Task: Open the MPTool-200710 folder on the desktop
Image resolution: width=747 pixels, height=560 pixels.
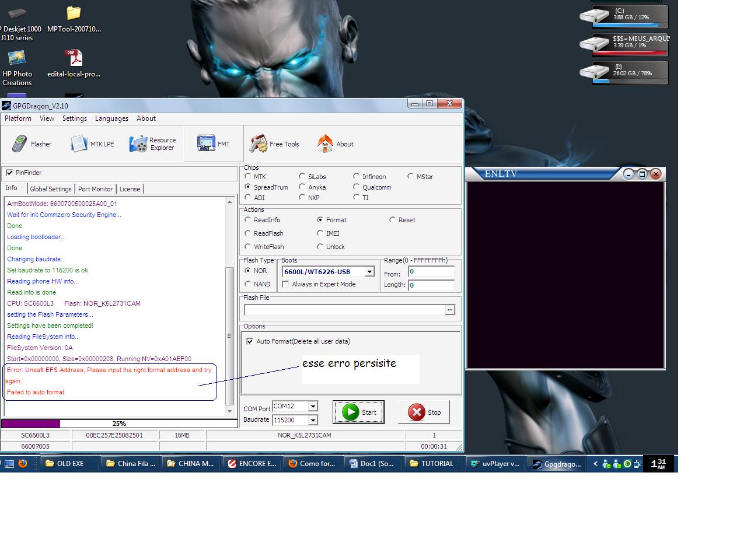Action: (x=74, y=19)
